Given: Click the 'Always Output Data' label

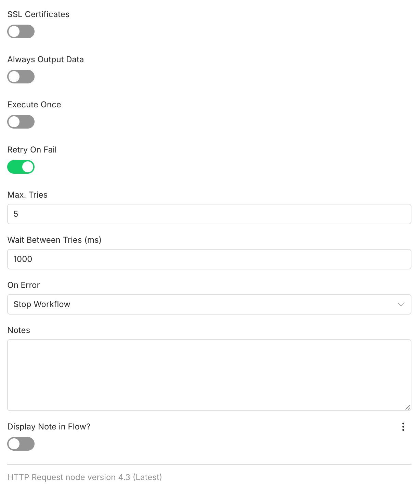Looking at the screenshot, I should pos(45,59).
